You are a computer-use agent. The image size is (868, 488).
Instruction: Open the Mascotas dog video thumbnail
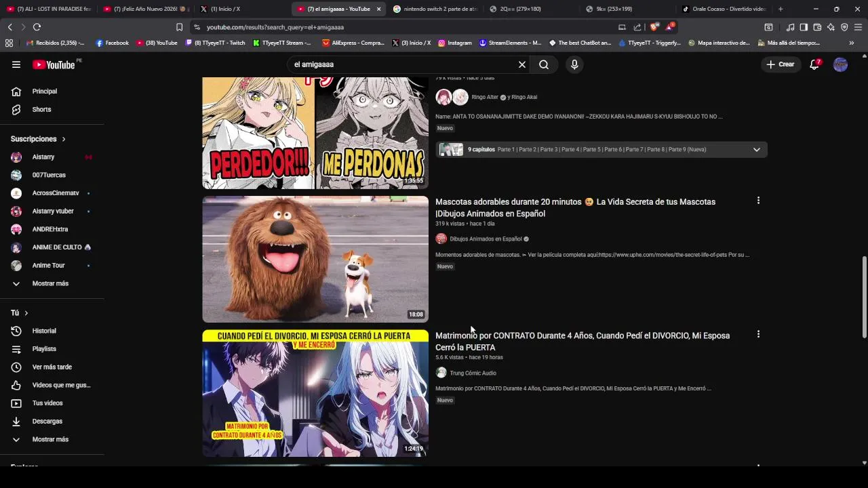315,259
